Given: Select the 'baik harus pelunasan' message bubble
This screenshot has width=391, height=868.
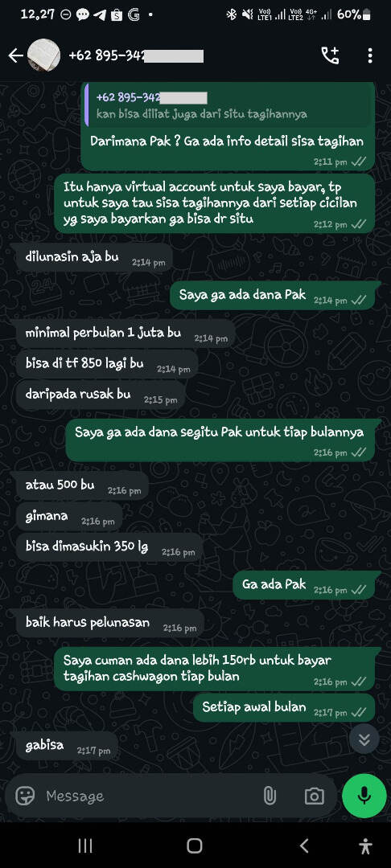Looking at the screenshot, I should click(109, 623).
